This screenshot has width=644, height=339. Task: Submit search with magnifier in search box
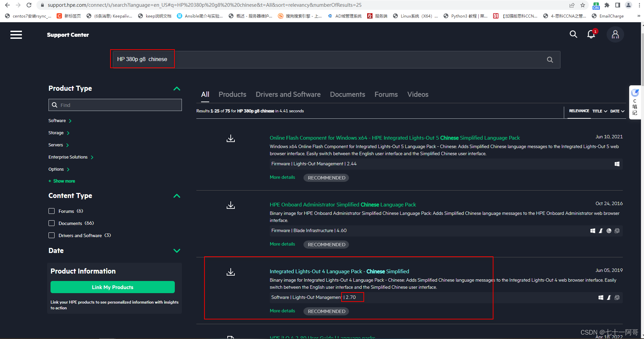point(550,60)
